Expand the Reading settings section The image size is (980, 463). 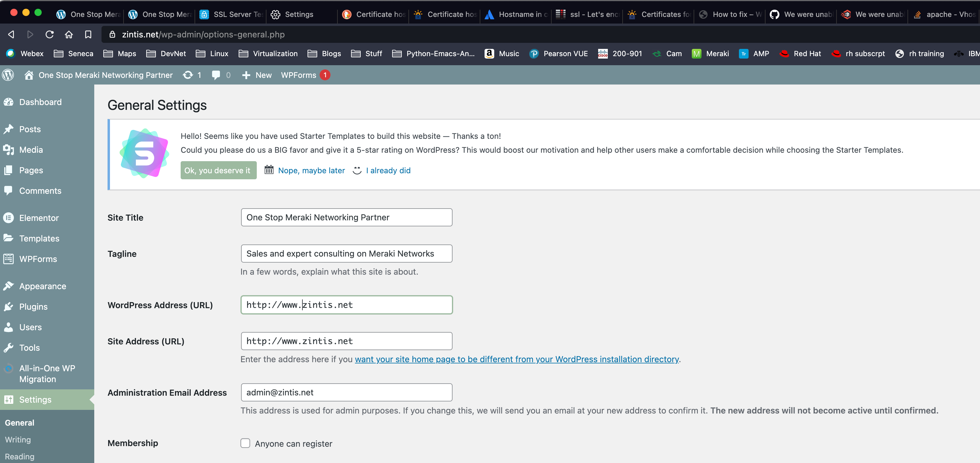pyautogui.click(x=19, y=456)
